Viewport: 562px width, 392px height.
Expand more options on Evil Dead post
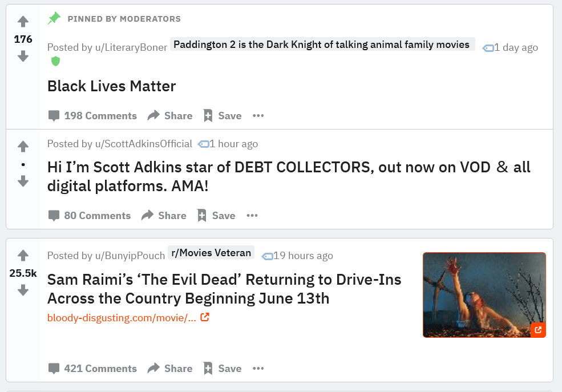point(258,369)
